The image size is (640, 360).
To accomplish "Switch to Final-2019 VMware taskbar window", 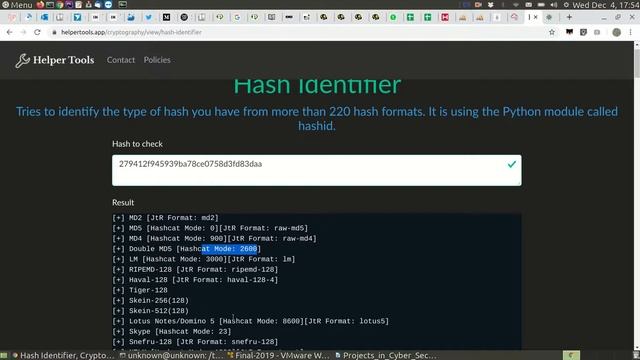I will point(278,356).
